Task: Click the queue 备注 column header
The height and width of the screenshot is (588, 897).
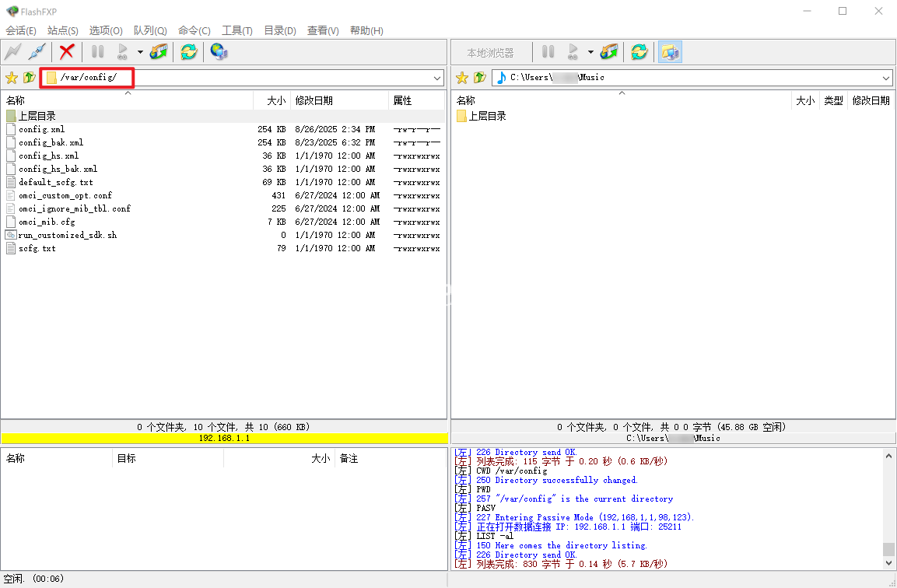Action: [390, 458]
